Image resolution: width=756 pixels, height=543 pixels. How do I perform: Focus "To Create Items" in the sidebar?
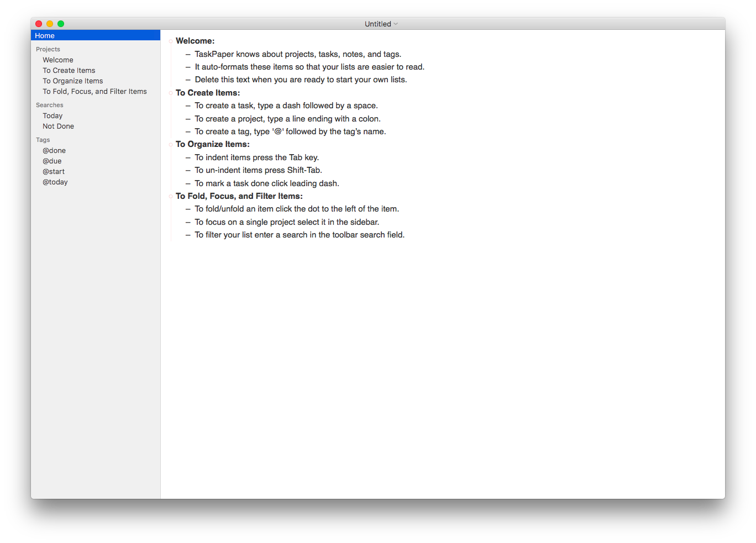[x=69, y=70]
